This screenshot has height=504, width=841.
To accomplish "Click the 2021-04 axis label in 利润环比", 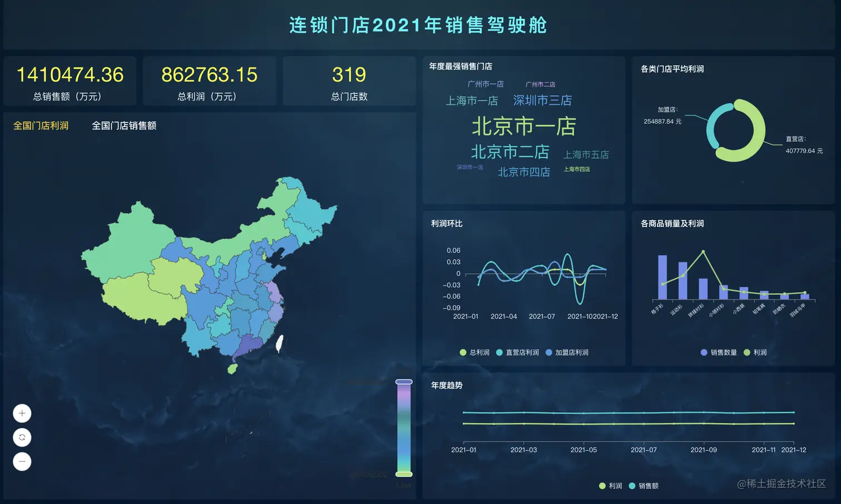I will (504, 317).
